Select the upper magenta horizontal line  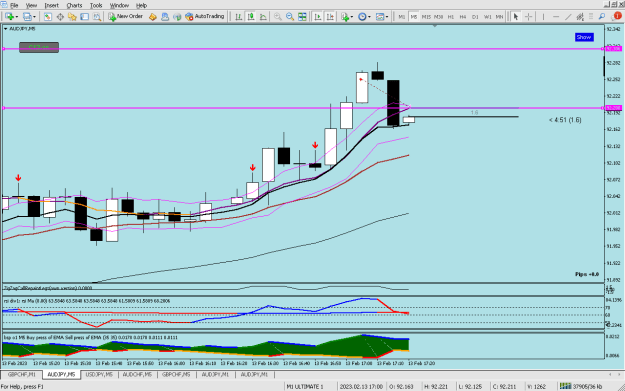[303, 49]
